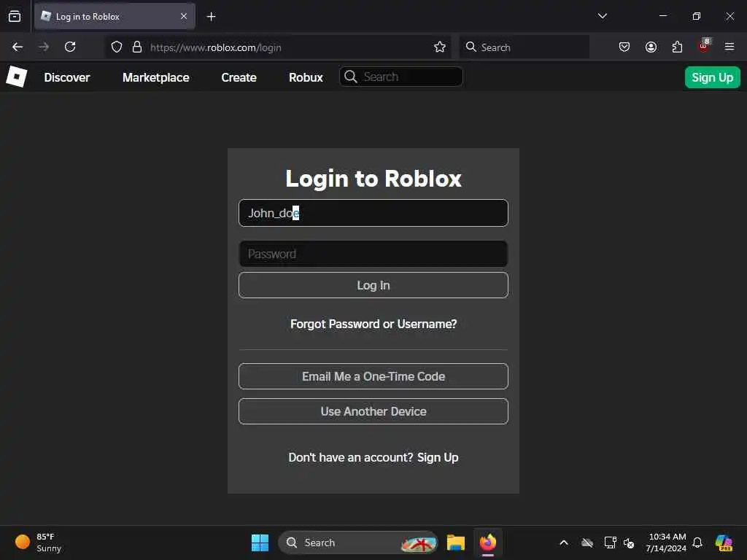The width and height of the screenshot is (747, 560).
Task: Open the OneDrive cloud tray icon
Action: pos(587,542)
